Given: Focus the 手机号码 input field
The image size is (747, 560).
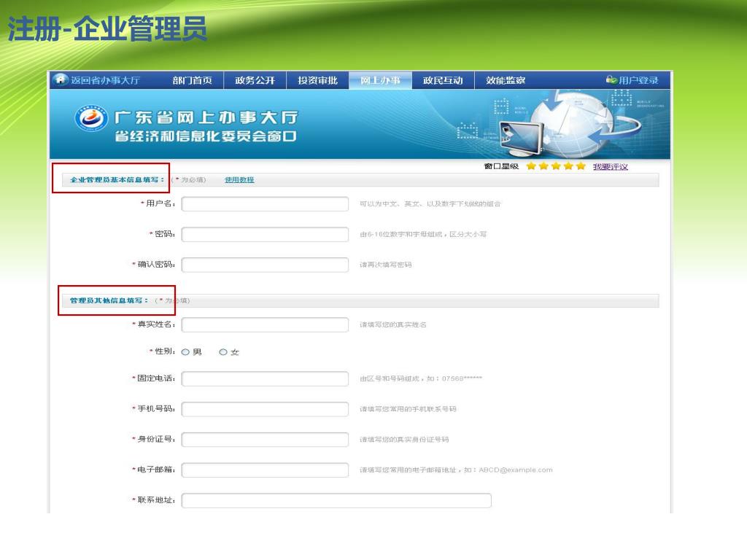Looking at the screenshot, I should pos(265,409).
